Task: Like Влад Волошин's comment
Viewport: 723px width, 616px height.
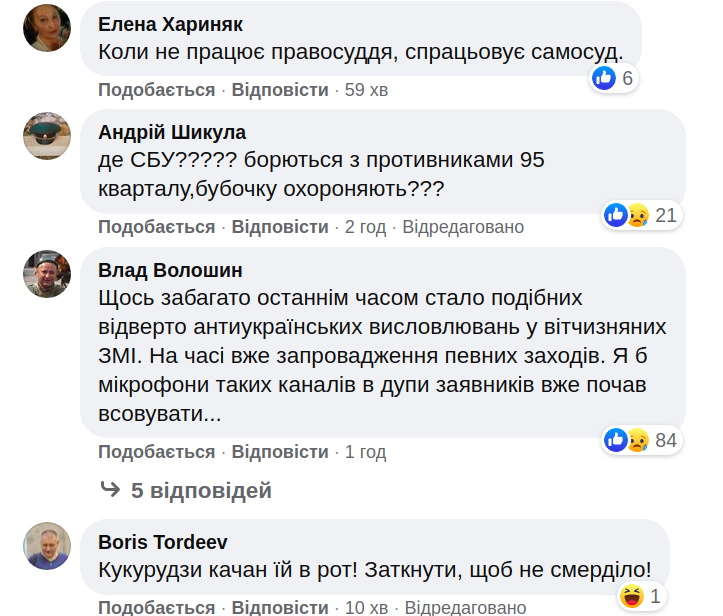Action: pos(157,452)
